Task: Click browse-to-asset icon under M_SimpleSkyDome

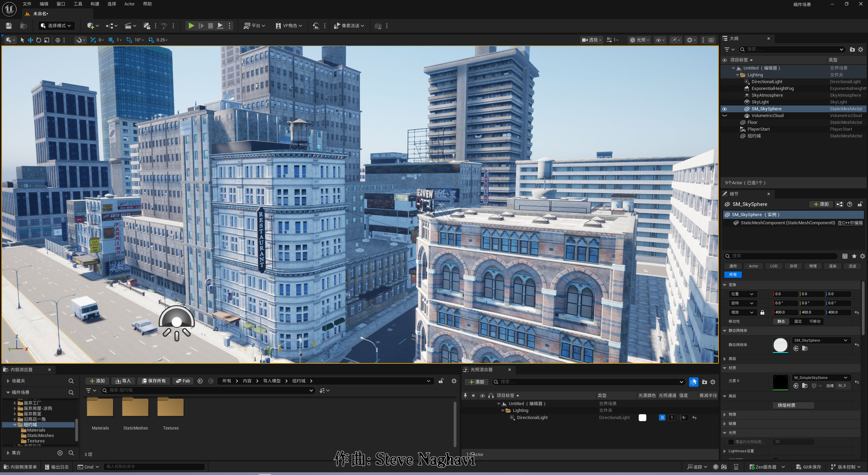Action: click(805, 386)
